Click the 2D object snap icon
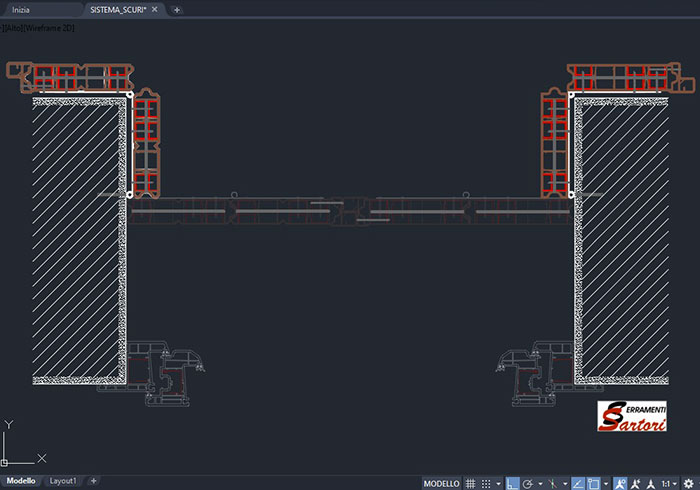The width and height of the screenshot is (700, 490). tap(593, 483)
